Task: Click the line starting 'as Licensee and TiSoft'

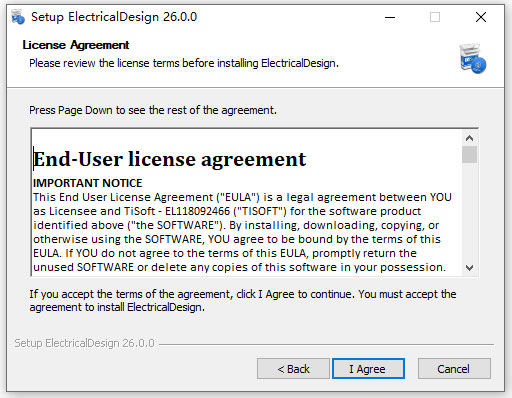Action: coord(227,211)
